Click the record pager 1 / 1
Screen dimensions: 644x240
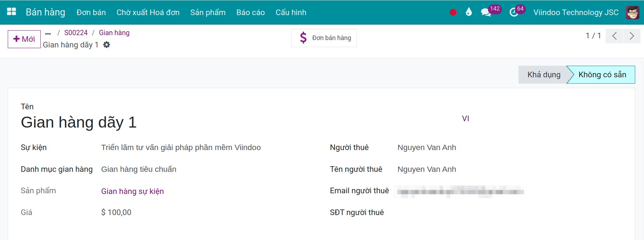[x=593, y=35]
